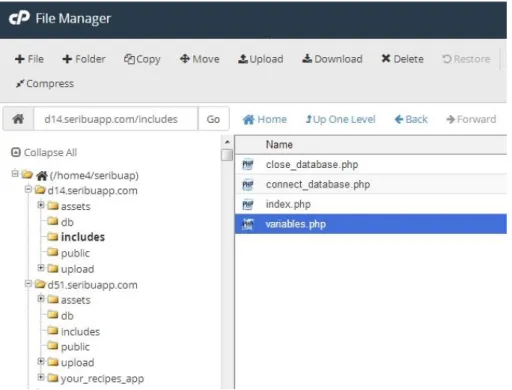The height and width of the screenshot is (390, 512).
Task: Click the home icon beside path field
Action: coord(18,119)
